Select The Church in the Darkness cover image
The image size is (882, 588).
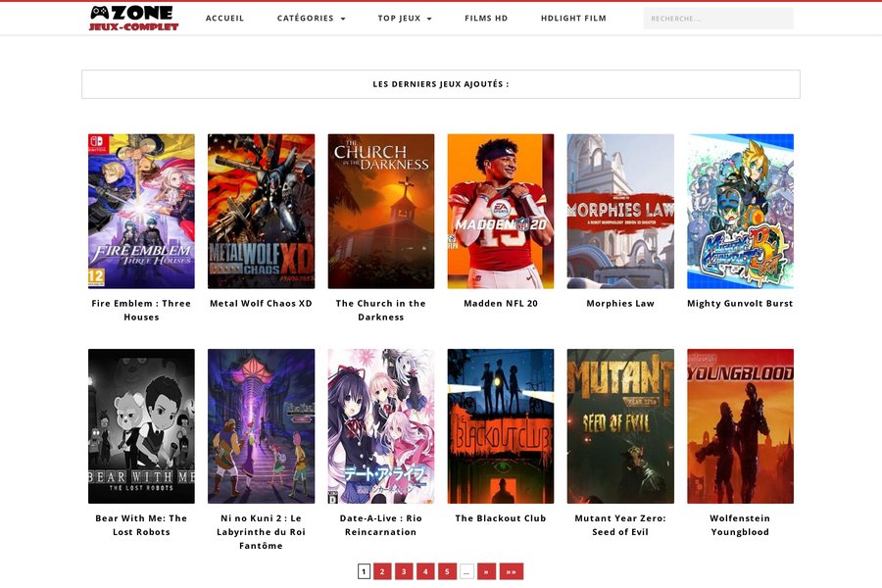[381, 211]
